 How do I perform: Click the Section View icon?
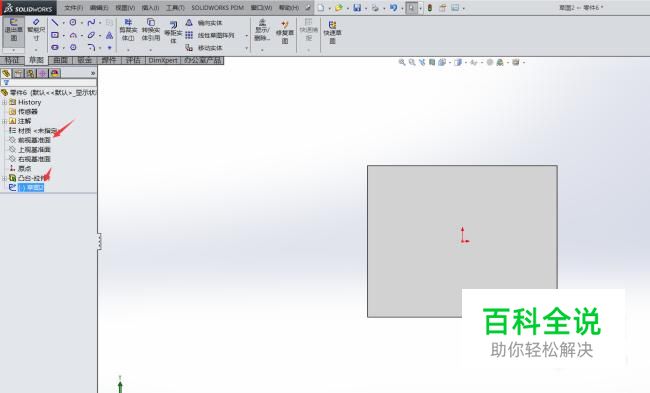pos(432,62)
